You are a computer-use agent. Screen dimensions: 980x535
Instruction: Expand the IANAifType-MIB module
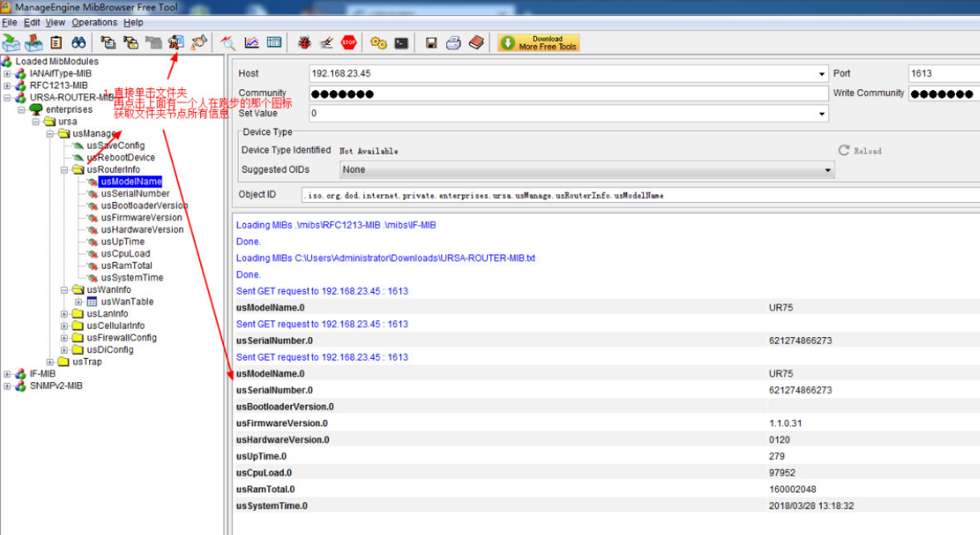point(7,73)
